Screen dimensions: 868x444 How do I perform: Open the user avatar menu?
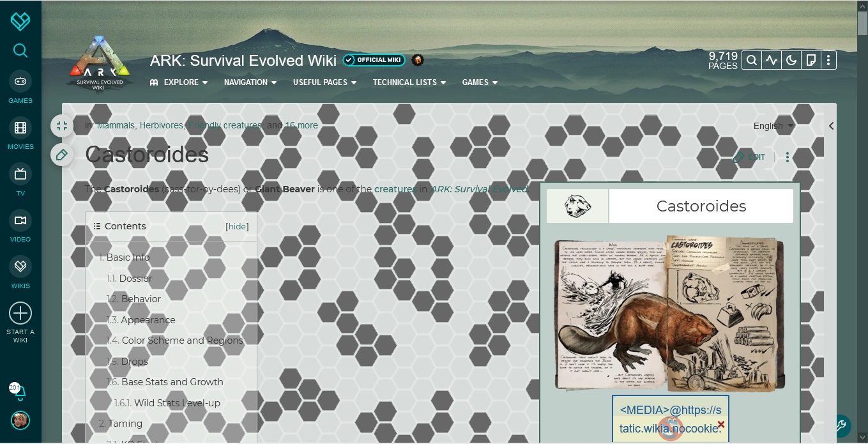20,420
